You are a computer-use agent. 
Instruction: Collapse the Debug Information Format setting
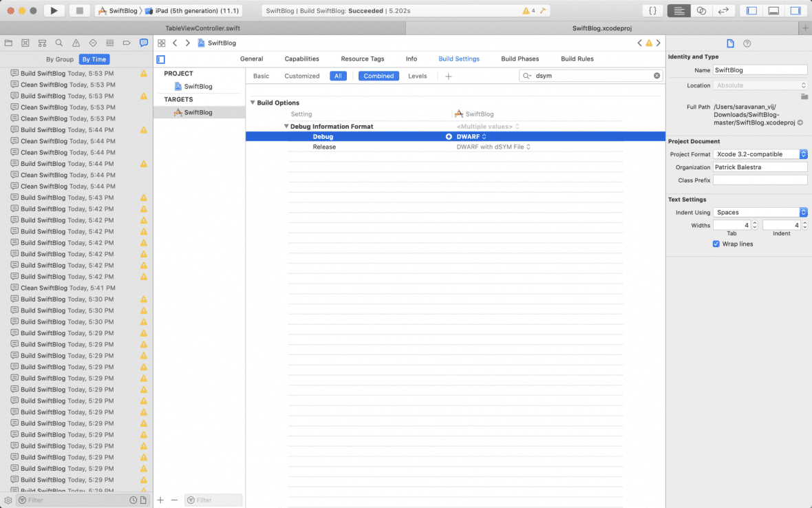click(286, 127)
